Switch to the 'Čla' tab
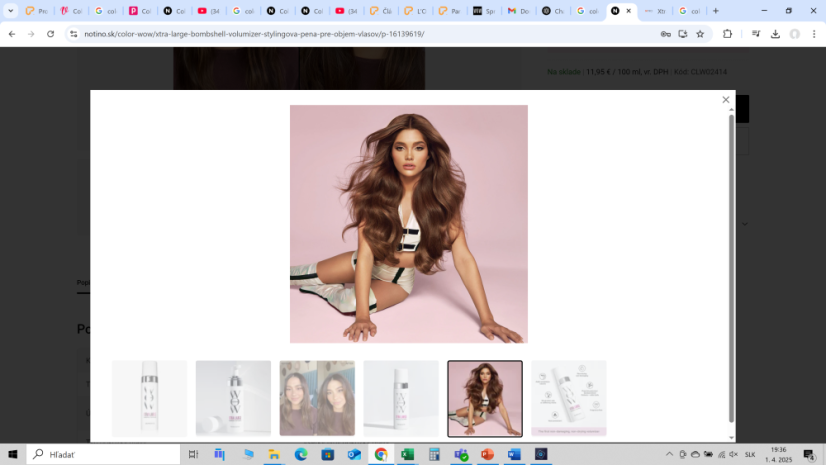 click(380, 11)
